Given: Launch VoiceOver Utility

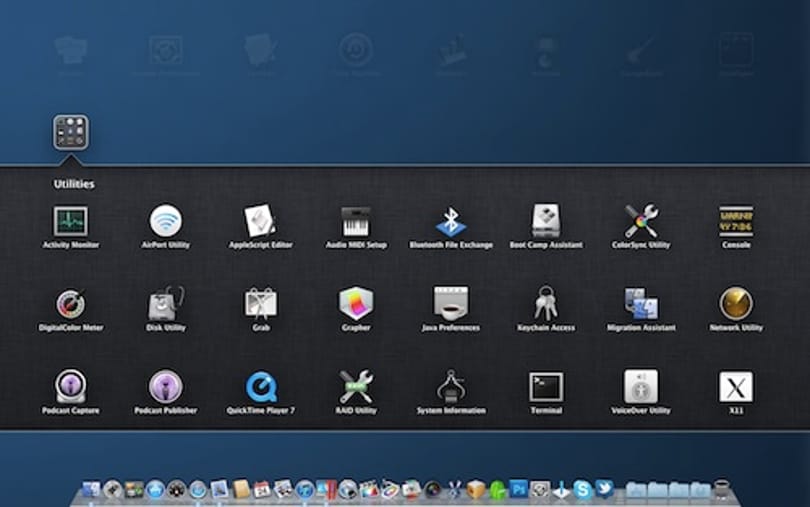Looking at the screenshot, I should point(641,386).
